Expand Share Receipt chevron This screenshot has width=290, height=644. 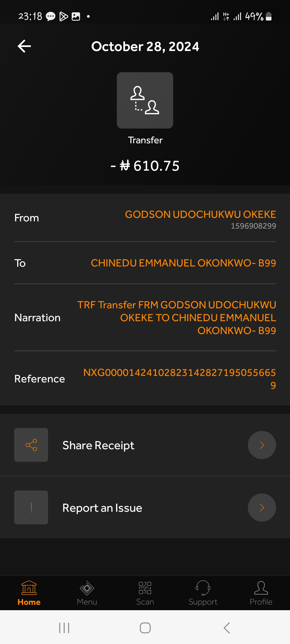262,445
